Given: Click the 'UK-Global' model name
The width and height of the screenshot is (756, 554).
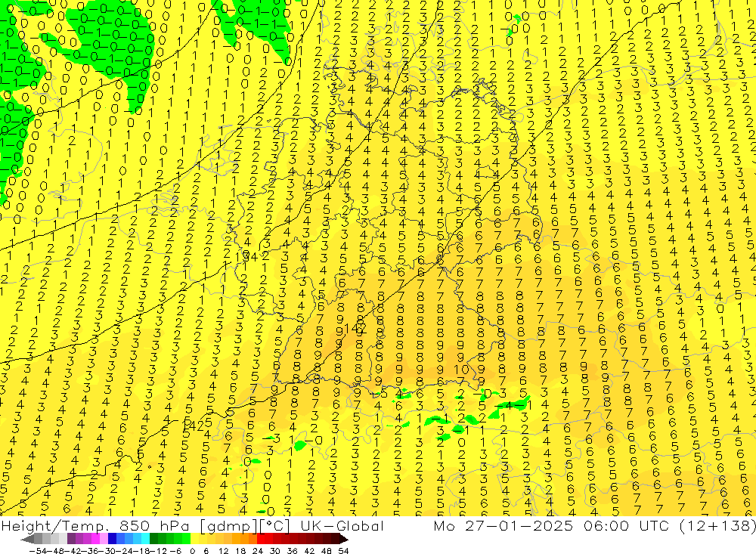Looking at the screenshot, I should click(x=342, y=525).
